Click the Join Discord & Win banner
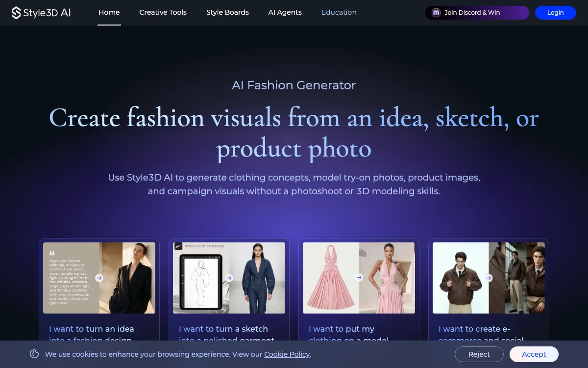Viewport: 588px width, 368px height. 477,13
